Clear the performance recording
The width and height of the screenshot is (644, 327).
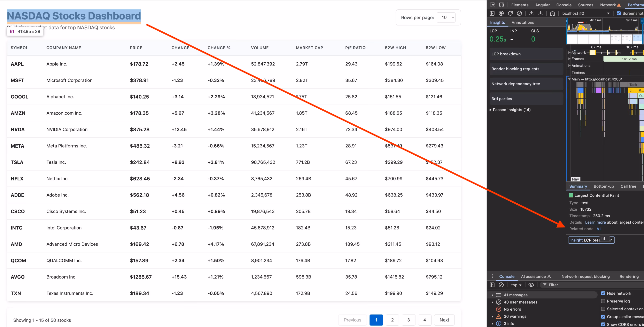[x=519, y=13]
